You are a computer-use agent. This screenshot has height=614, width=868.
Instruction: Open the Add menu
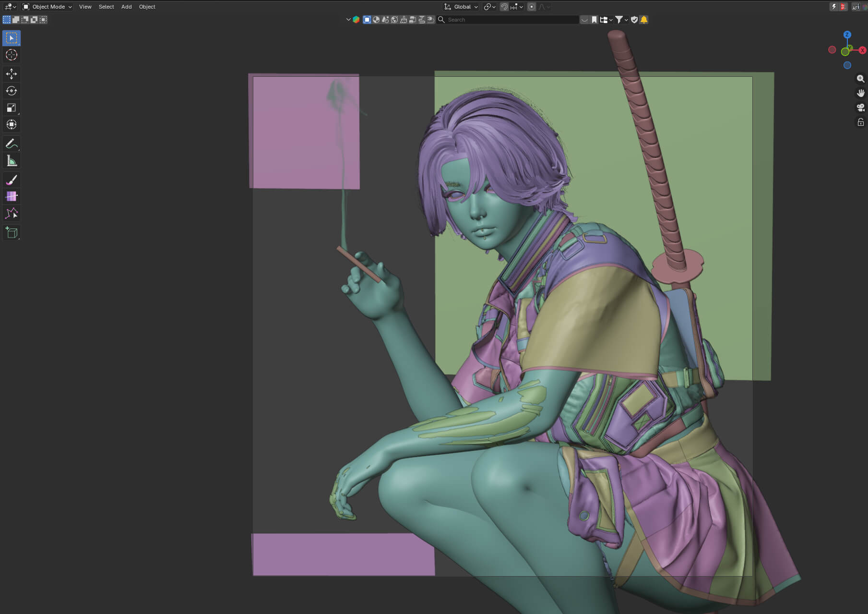[x=126, y=7]
